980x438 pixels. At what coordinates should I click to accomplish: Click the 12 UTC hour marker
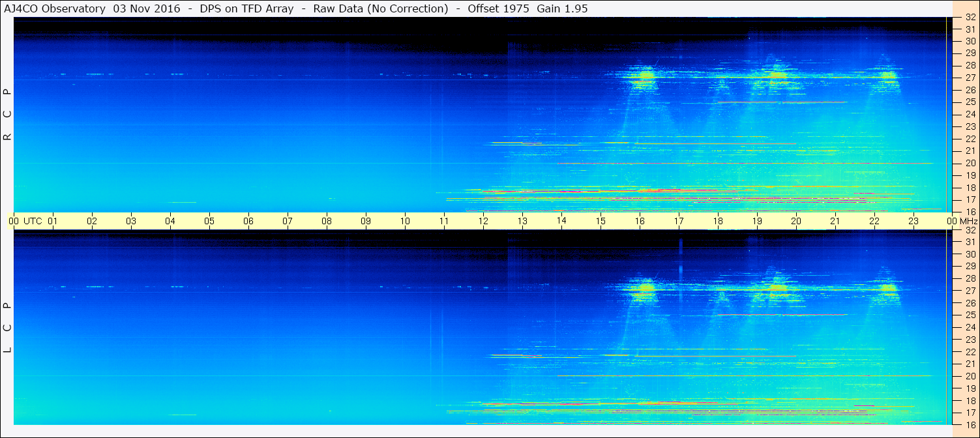483,221
